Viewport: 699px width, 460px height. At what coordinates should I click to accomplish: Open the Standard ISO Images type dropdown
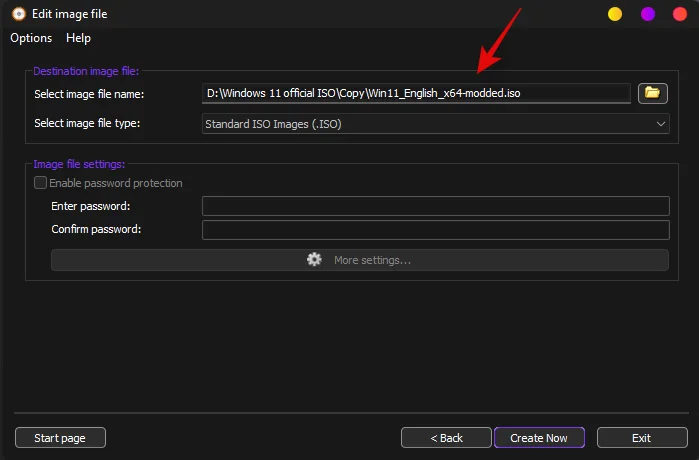435,124
